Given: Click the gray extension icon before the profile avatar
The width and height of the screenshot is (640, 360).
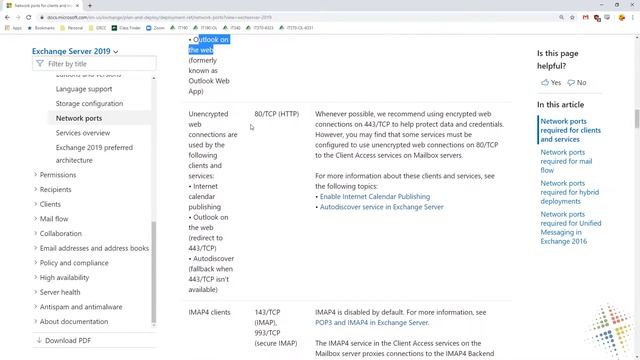Looking at the screenshot, I should (607, 18).
